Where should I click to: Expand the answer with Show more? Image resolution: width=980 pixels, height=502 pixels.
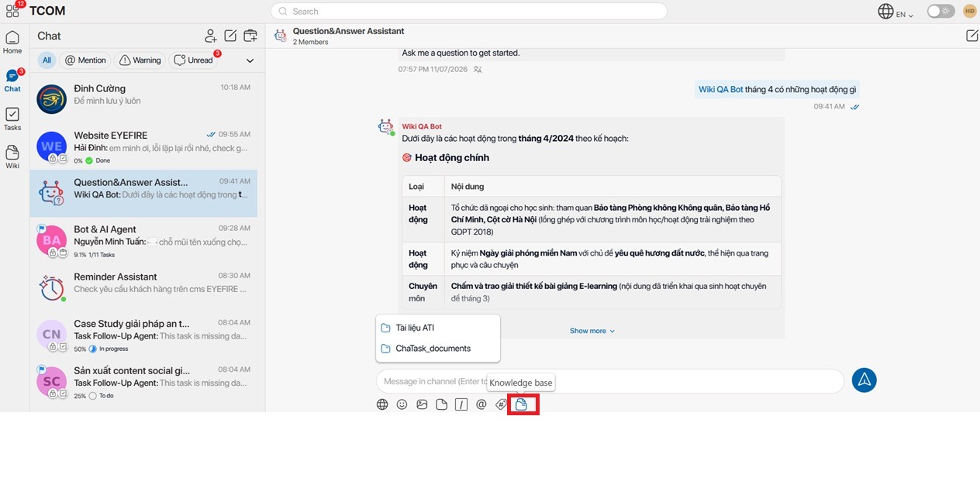(x=592, y=331)
